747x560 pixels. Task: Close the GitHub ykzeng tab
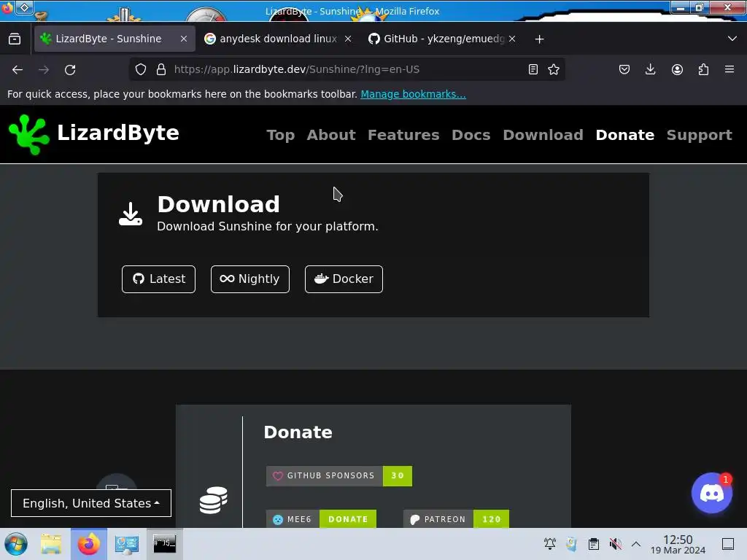coord(512,39)
